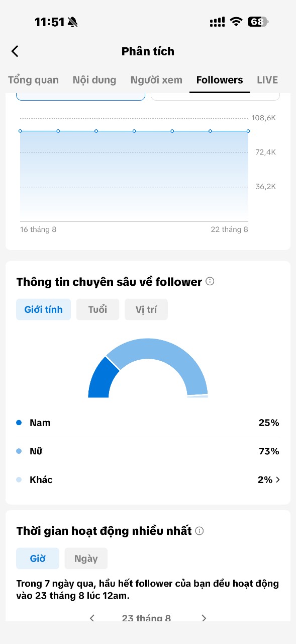Switch to the Tuổi filter chip
296x644 pixels.
pyautogui.click(x=97, y=309)
